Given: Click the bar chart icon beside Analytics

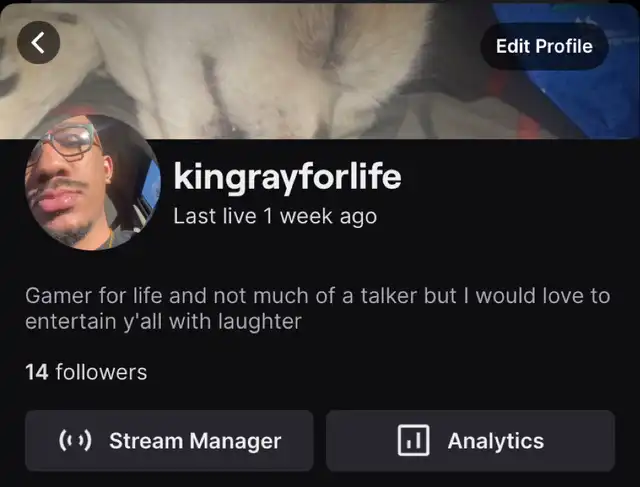Looking at the screenshot, I should [413, 440].
